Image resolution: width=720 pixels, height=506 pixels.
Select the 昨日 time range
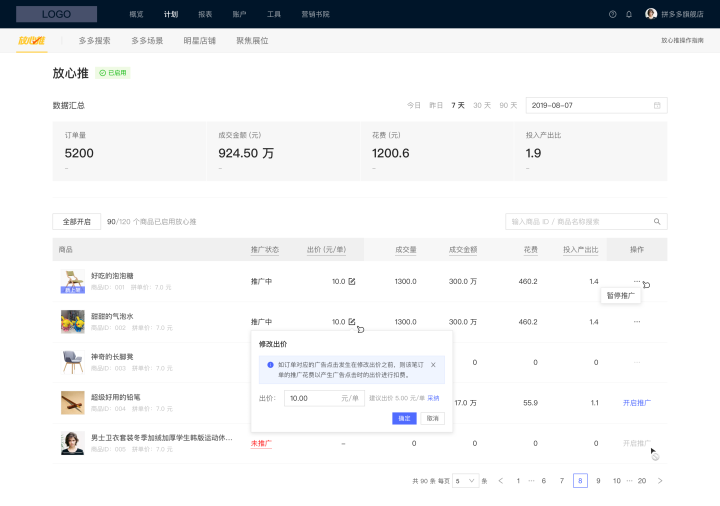436,105
